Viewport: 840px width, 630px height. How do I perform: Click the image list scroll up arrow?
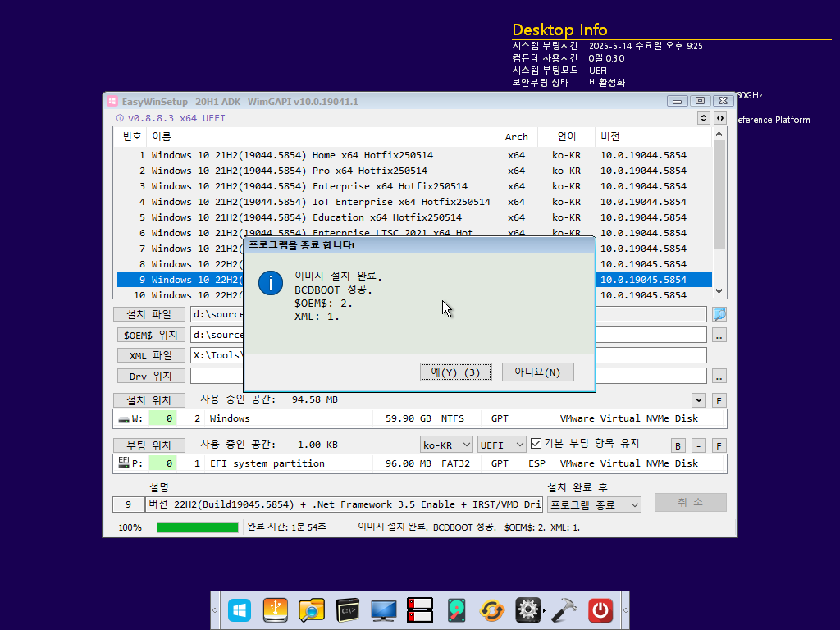[x=719, y=134]
